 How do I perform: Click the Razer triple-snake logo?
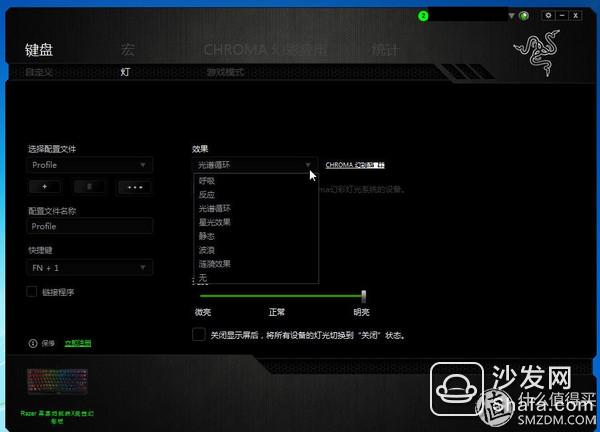pos(537,53)
